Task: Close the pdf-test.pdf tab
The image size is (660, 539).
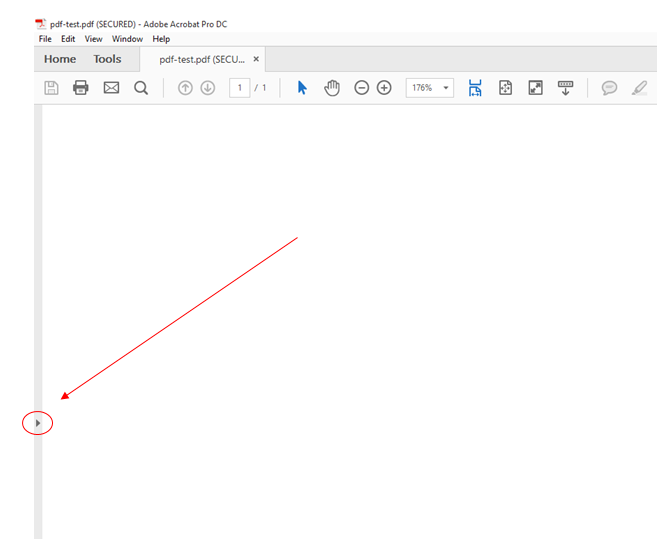Action: tap(256, 59)
